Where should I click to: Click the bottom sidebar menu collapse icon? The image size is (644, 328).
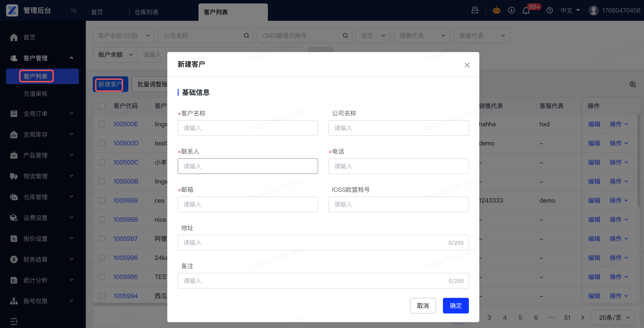pyautogui.click(x=14, y=321)
